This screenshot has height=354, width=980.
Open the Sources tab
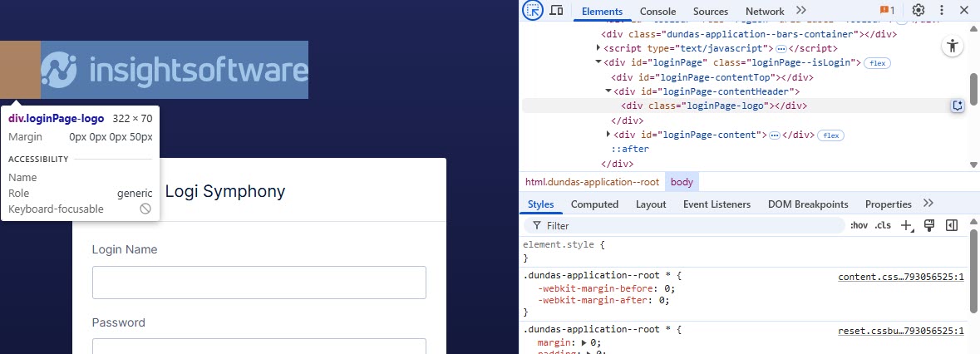pyautogui.click(x=711, y=12)
